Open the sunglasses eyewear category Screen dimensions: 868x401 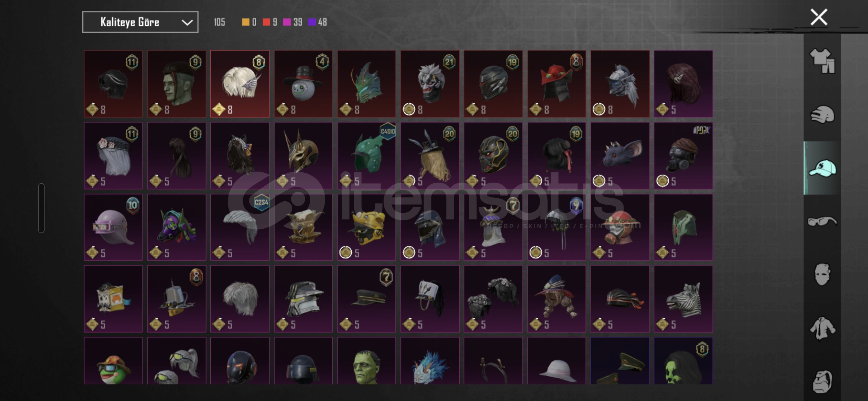coord(822,221)
